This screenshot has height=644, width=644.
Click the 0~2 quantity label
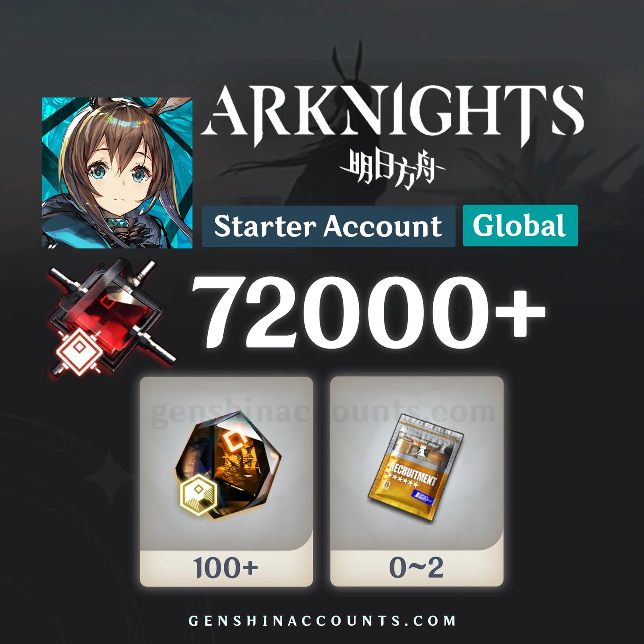coord(416,568)
